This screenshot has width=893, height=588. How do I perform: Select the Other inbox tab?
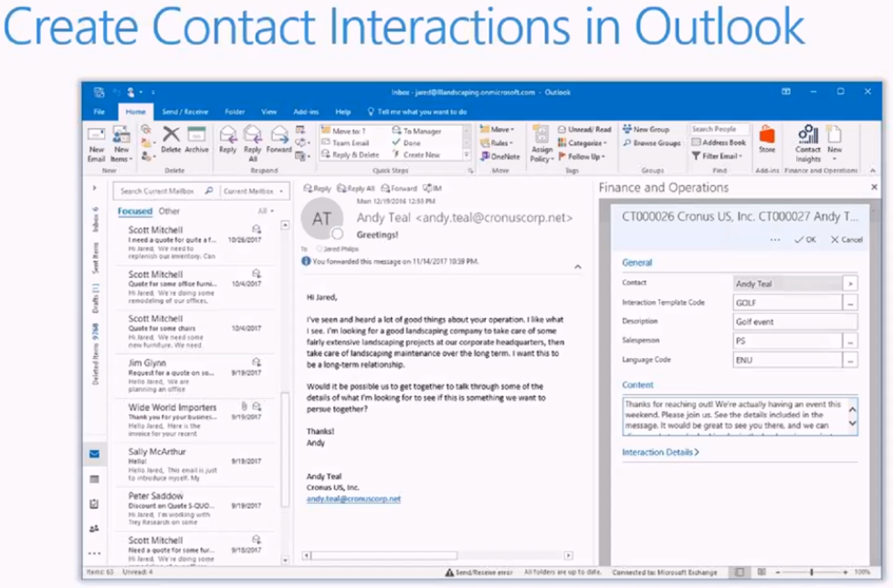coord(169,211)
